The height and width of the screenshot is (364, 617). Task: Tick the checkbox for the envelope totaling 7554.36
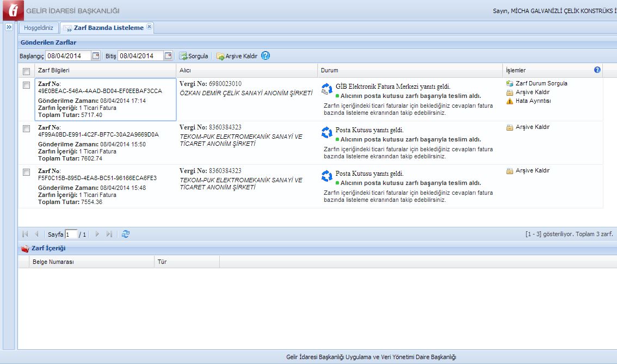pos(26,172)
